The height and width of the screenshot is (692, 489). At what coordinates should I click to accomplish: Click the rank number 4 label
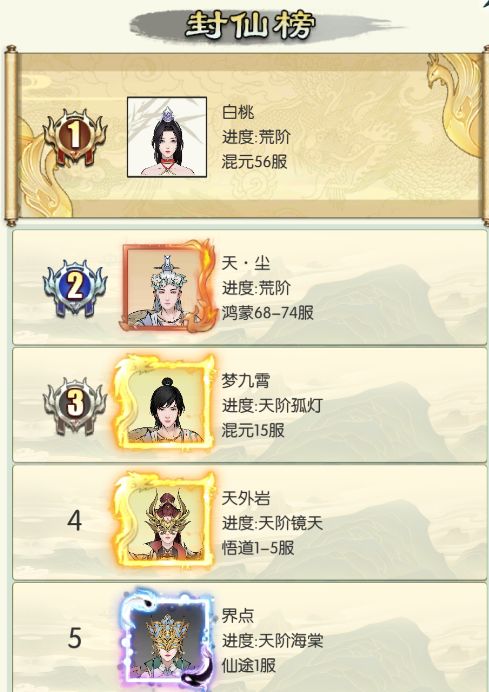(x=75, y=521)
